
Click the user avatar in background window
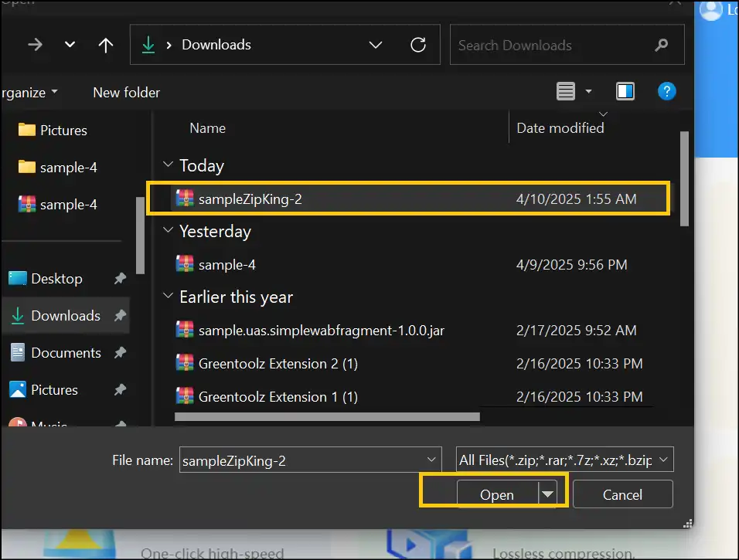click(x=710, y=9)
